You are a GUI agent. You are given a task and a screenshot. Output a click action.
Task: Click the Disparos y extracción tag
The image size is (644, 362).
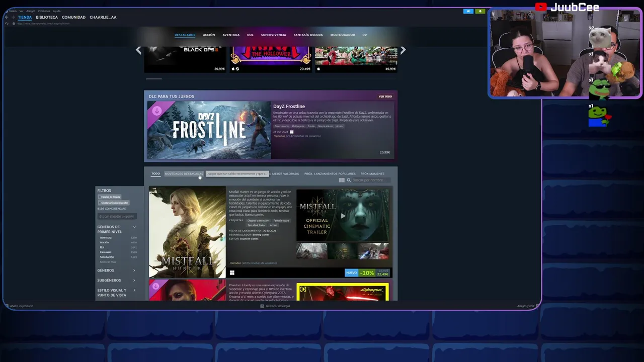pos(258,220)
